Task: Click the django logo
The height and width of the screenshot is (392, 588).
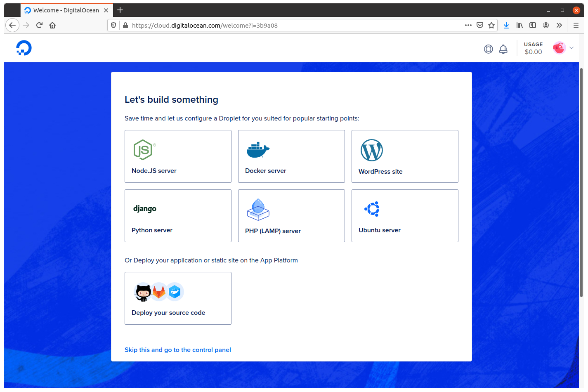Action: coord(145,209)
